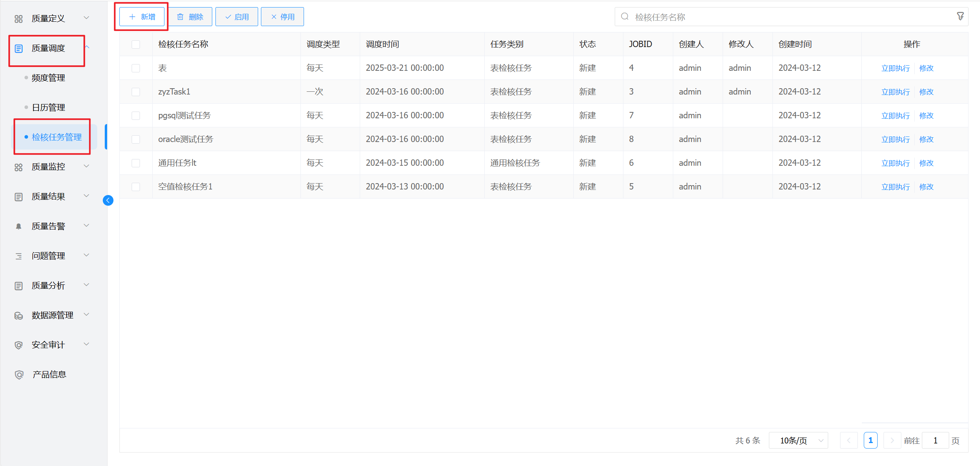Select all rows with header checkbox
980x466 pixels.
click(136, 44)
